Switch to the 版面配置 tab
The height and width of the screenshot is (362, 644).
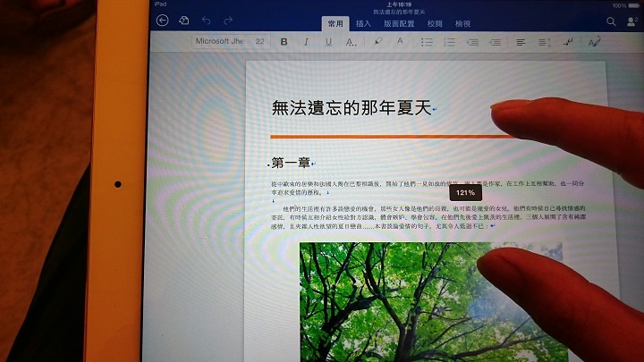point(399,23)
